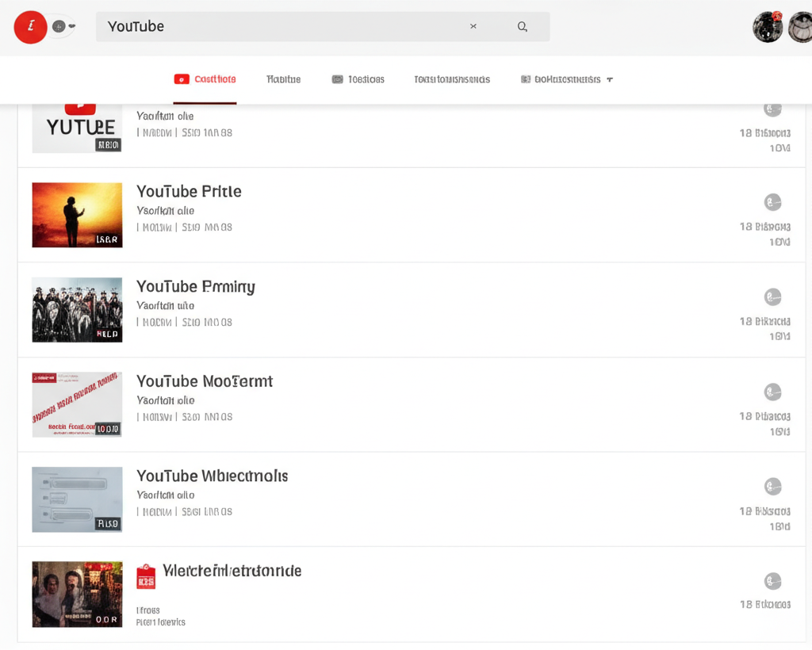Open the dropdown arrow on the rightmost filter tab
The width and height of the screenshot is (812, 650).
pos(608,79)
